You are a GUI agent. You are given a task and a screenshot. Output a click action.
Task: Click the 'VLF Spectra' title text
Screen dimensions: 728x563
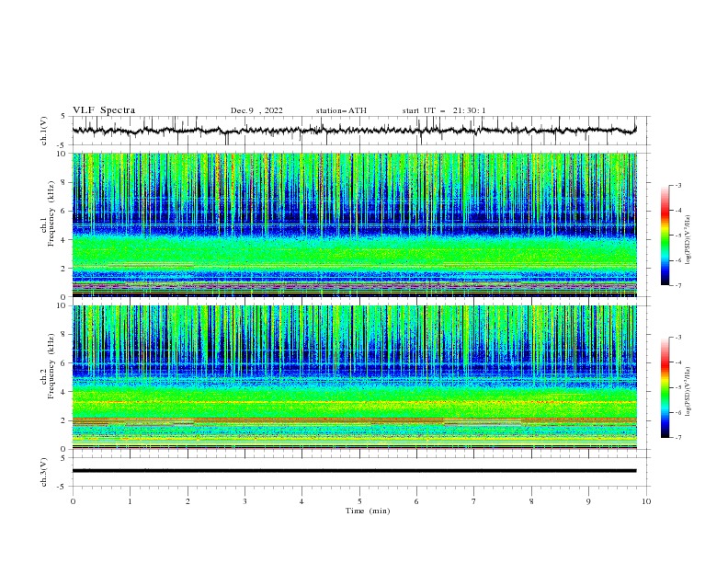(x=104, y=110)
